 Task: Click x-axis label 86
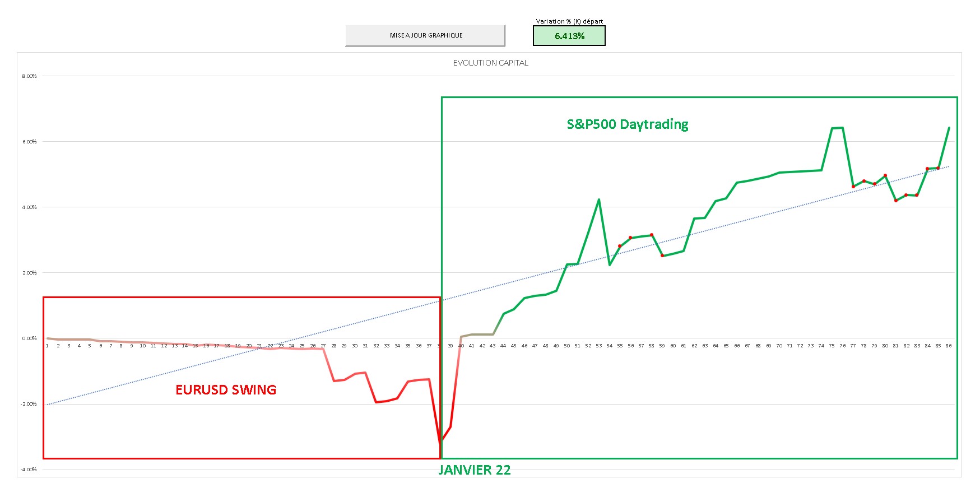(949, 346)
